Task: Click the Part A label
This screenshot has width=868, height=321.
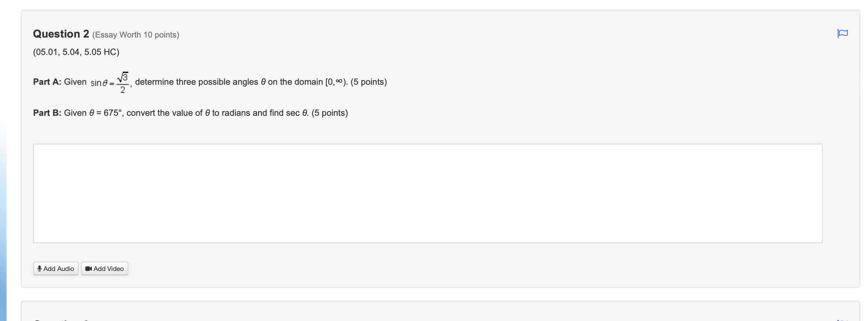Action: tap(47, 82)
